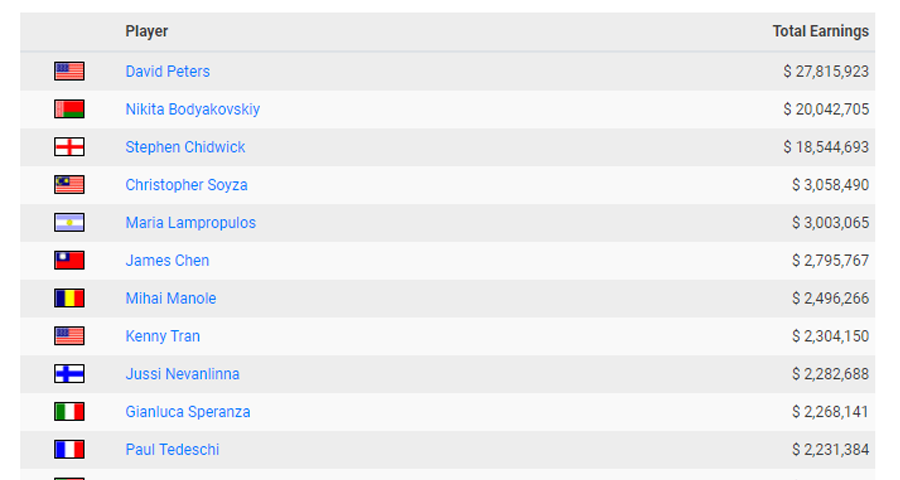This screenshot has width=900, height=480.
Task: Click the Romania flag beside Mihai Manole
Action: tap(69, 299)
